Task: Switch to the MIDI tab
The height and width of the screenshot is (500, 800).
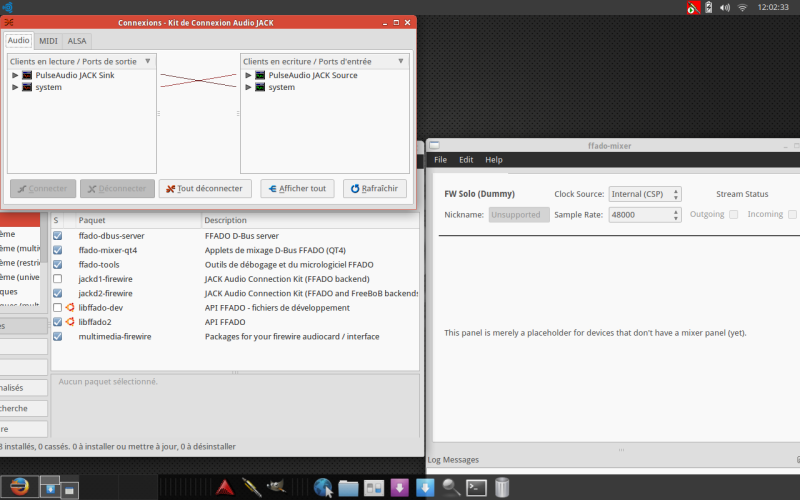Action: click(x=48, y=41)
